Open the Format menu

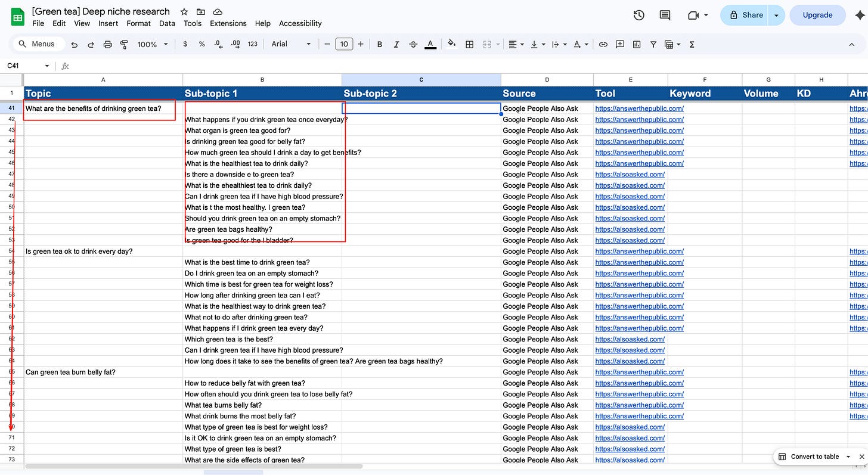[139, 23]
